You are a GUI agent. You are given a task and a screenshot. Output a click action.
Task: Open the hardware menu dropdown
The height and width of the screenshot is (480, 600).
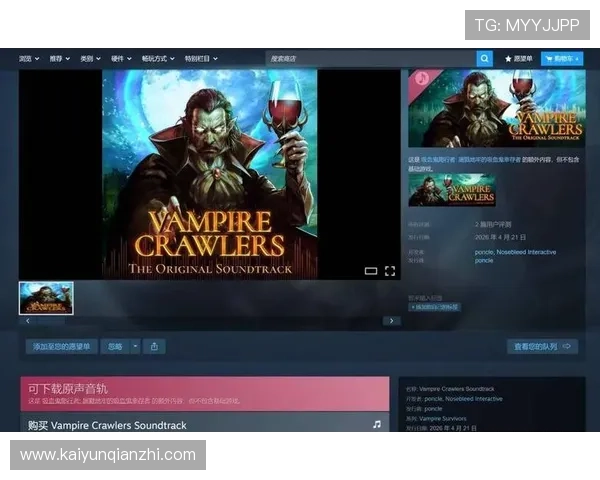pyautogui.click(x=121, y=59)
